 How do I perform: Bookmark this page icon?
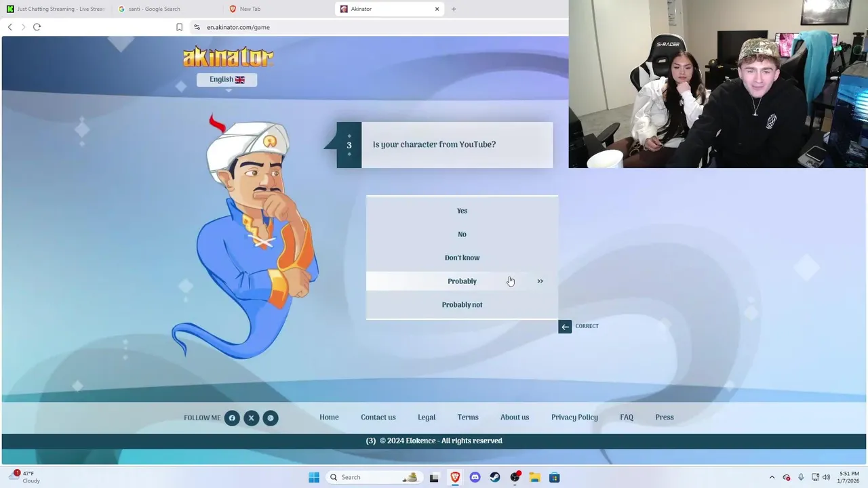[179, 27]
